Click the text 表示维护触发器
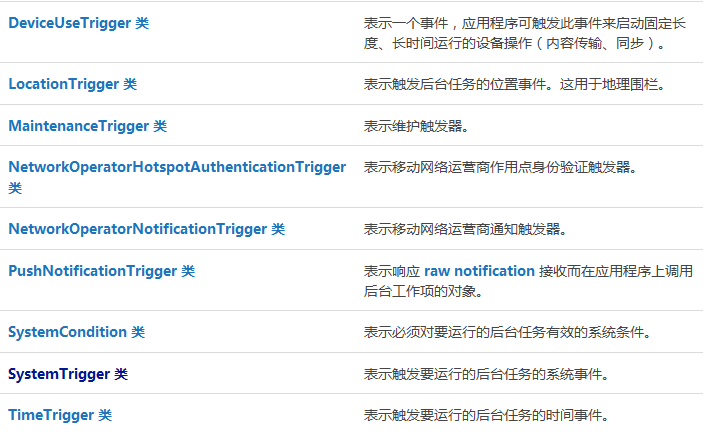Image resolution: width=715 pixels, height=434 pixels. pyautogui.click(x=416, y=126)
